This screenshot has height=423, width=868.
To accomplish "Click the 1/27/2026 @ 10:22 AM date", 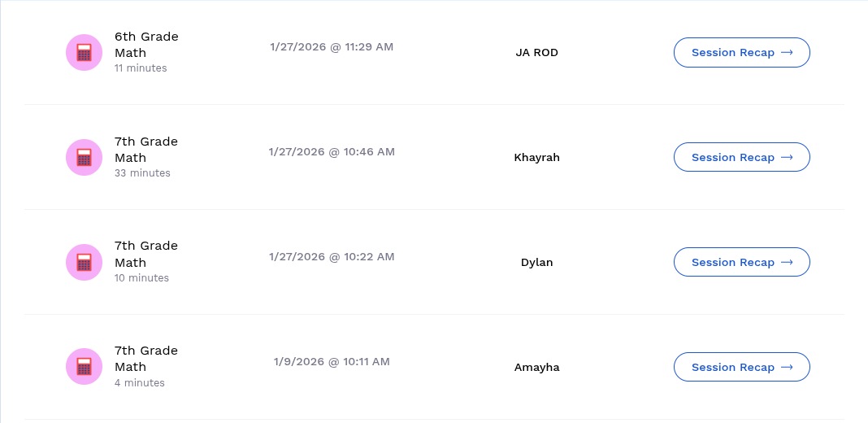I will point(332,257).
